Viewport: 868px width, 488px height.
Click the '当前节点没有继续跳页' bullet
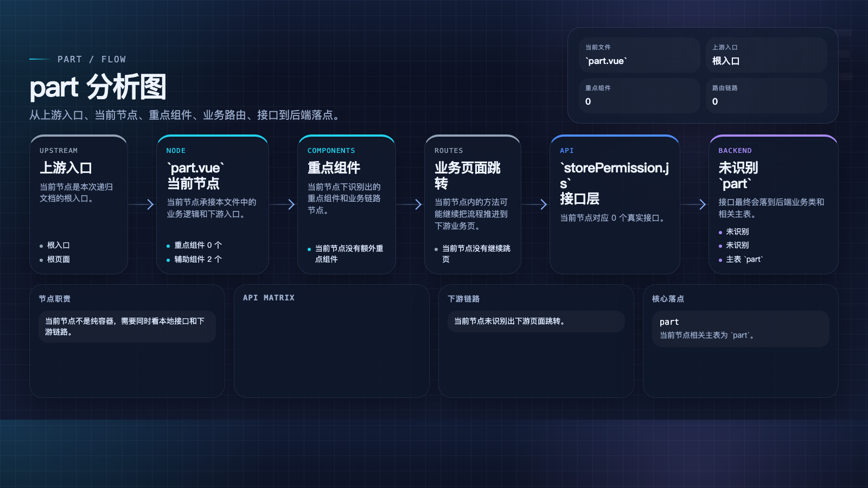[x=476, y=254]
